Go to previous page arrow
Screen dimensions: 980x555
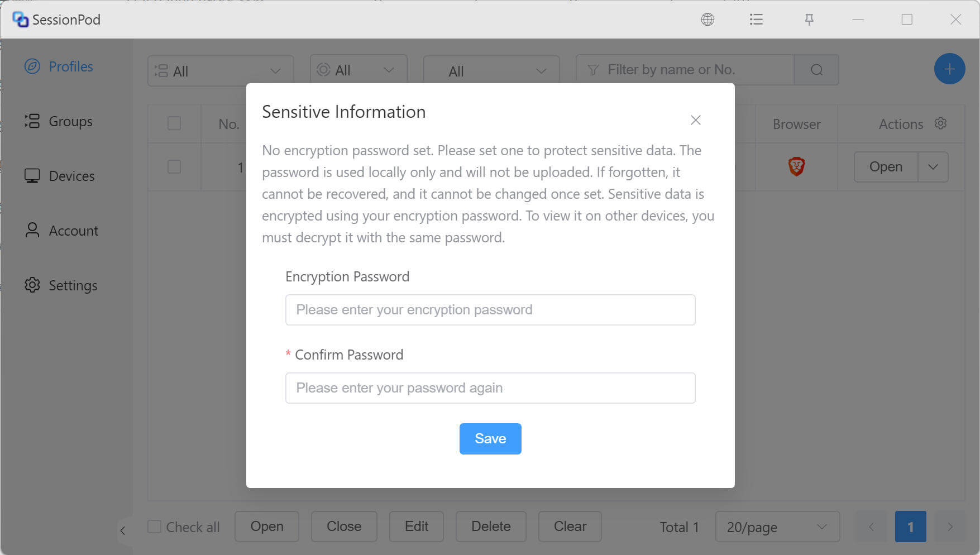(x=871, y=527)
